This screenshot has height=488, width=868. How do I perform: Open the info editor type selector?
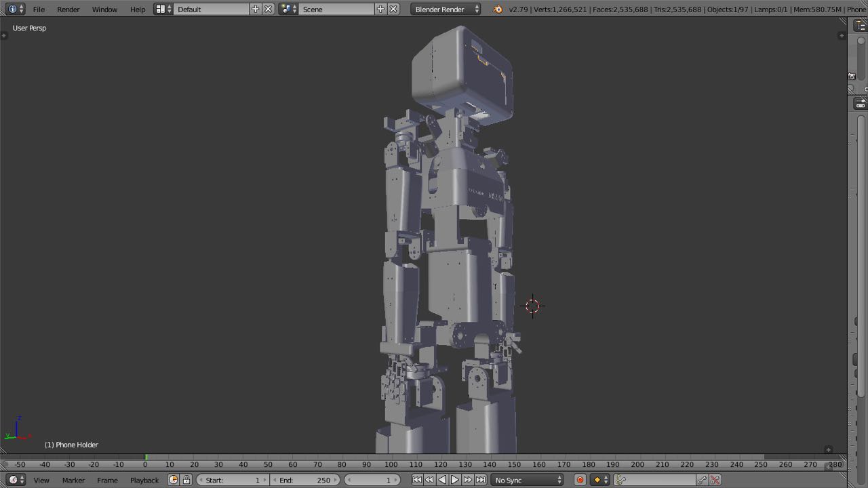tap(15, 9)
